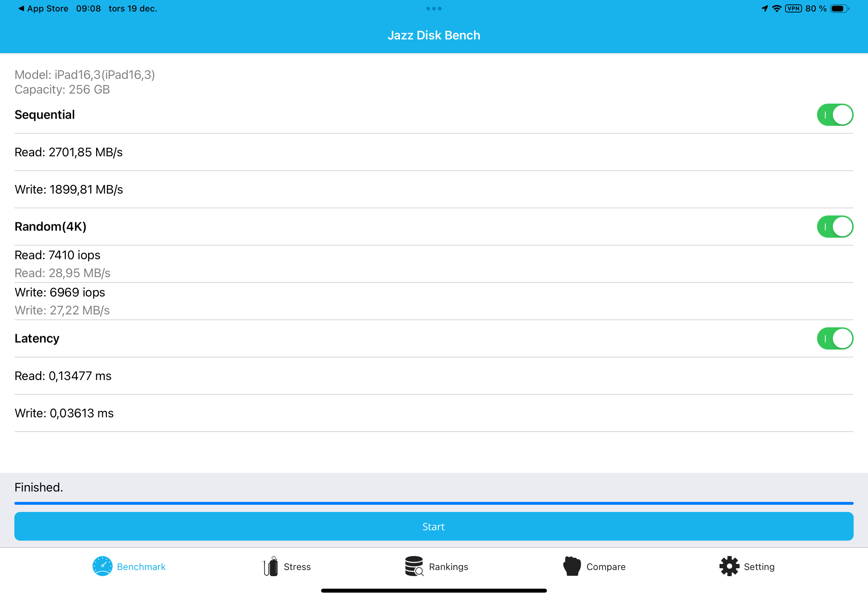
Task: Tap the 'Random(4K)' section heading
Action: [51, 227]
